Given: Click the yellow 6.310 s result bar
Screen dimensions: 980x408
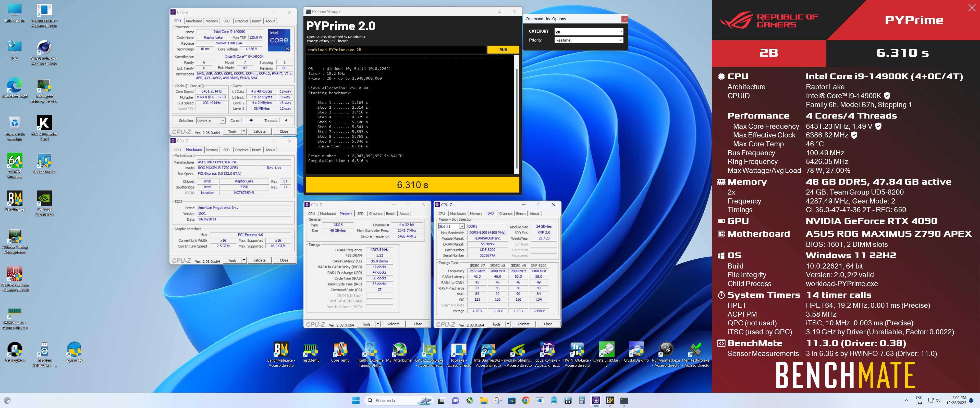Looking at the screenshot, I should coord(412,185).
